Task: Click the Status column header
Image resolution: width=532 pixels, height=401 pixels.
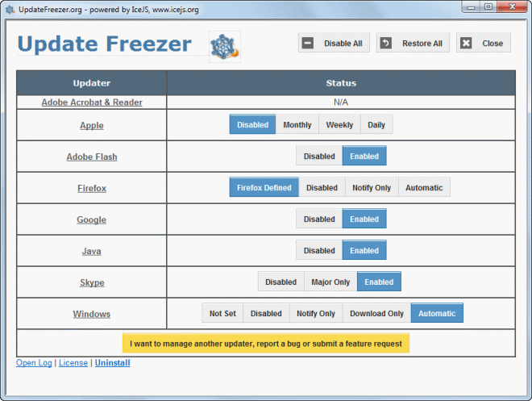Action: click(341, 83)
